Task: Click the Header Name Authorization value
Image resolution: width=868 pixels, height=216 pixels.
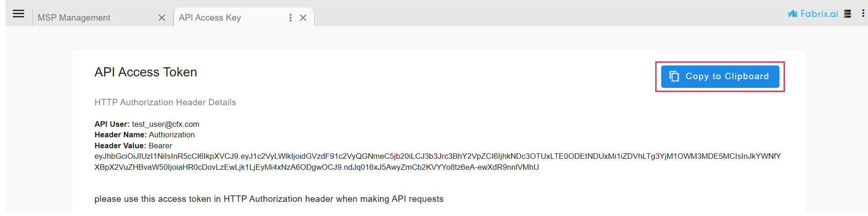Action: [x=172, y=135]
